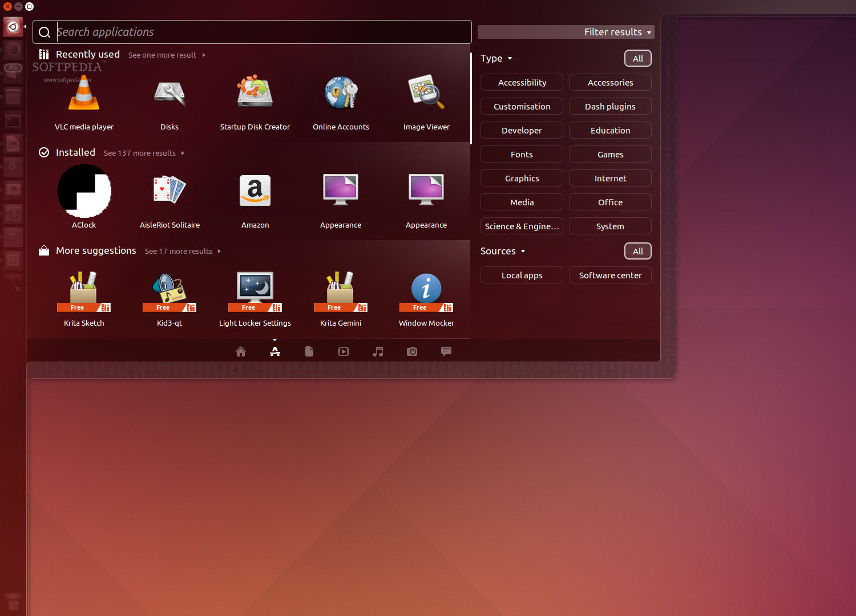
Task: Click All button beside Sources
Action: click(638, 251)
